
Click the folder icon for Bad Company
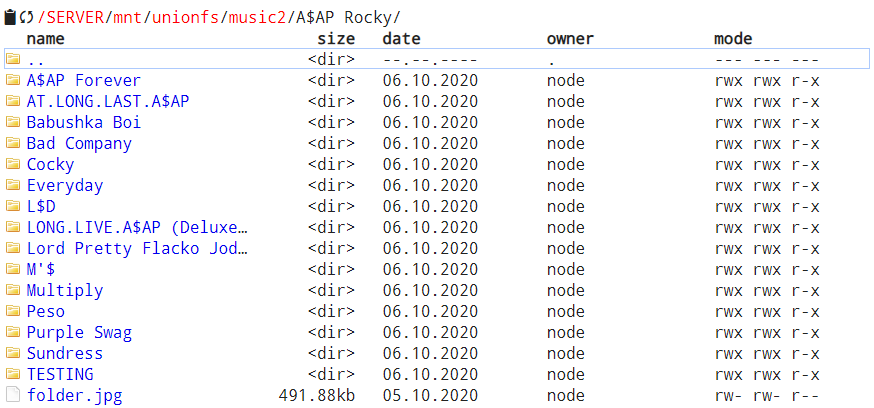coord(13,143)
